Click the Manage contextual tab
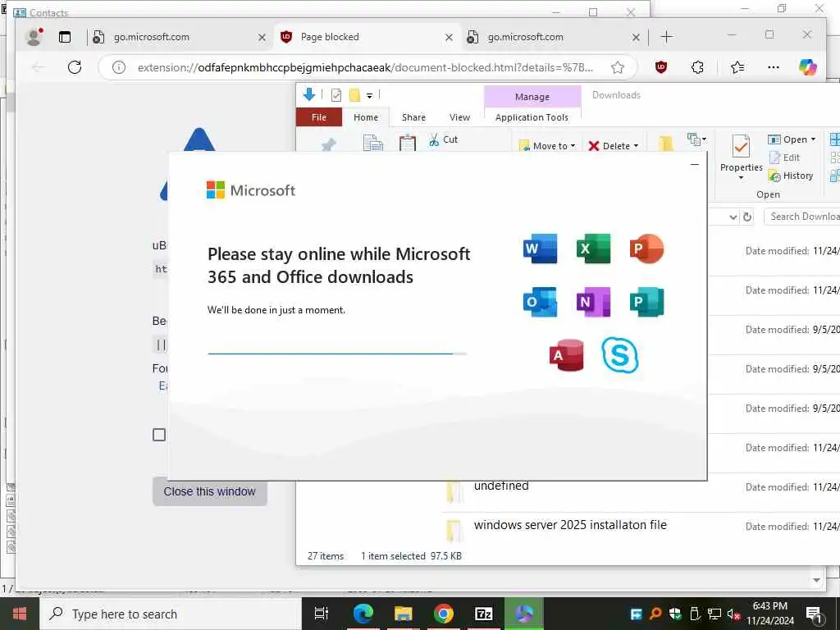 [x=532, y=97]
